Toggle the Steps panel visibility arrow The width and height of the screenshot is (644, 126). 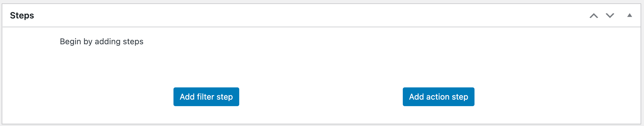[x=630, y=15]
